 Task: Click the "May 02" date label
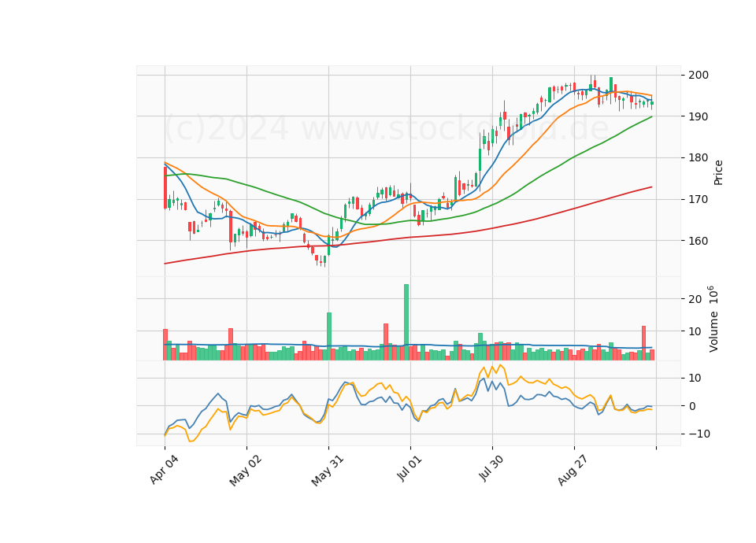click(x=246, y=471)
